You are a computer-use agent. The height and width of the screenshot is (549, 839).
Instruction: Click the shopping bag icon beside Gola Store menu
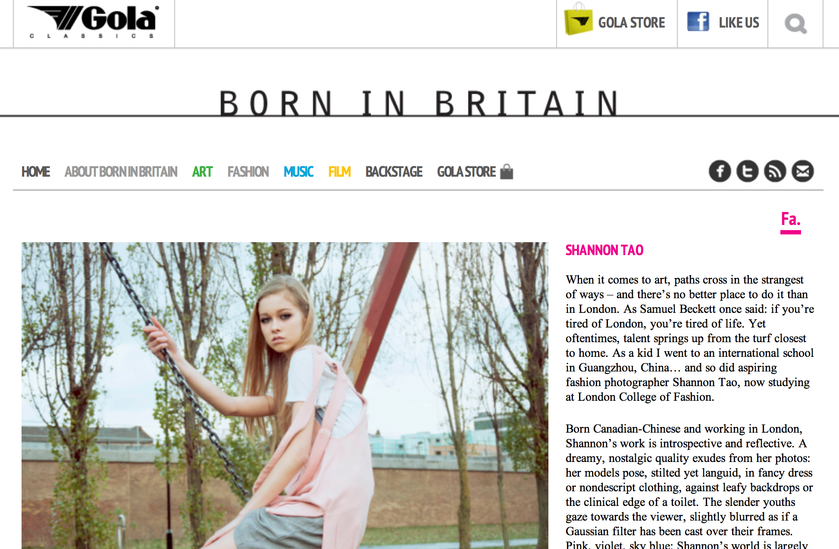click(x=506, y=171)
